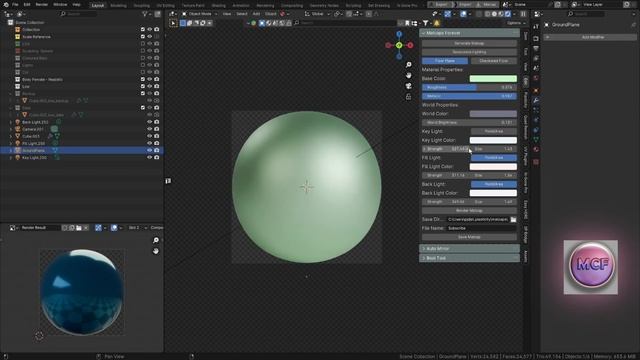The width and height of the screenshot is (640, 360).
Task: Open the File menu
Action: (x=15, y=4)
